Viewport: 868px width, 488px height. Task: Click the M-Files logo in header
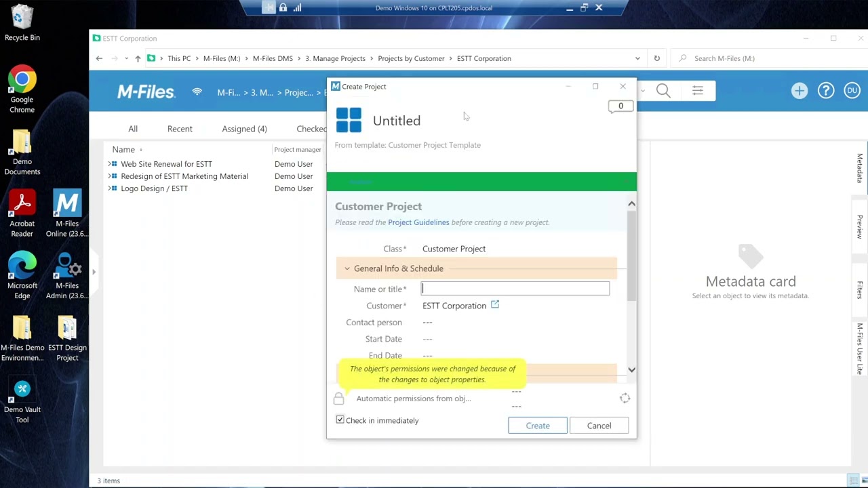pyautogui.click(x=146, y=91)
